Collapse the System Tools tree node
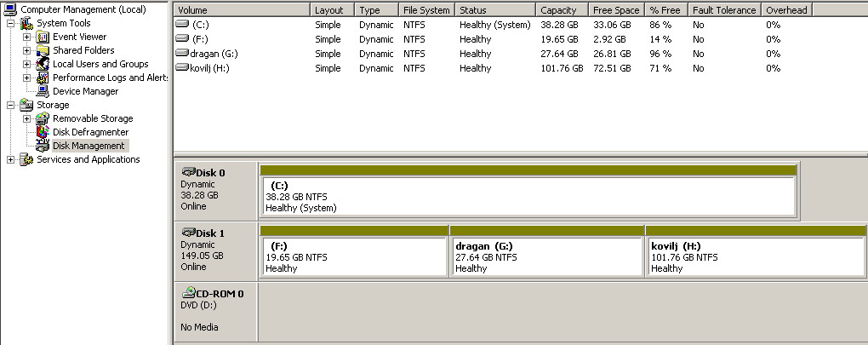868x345 pixels. coord(10,23)
